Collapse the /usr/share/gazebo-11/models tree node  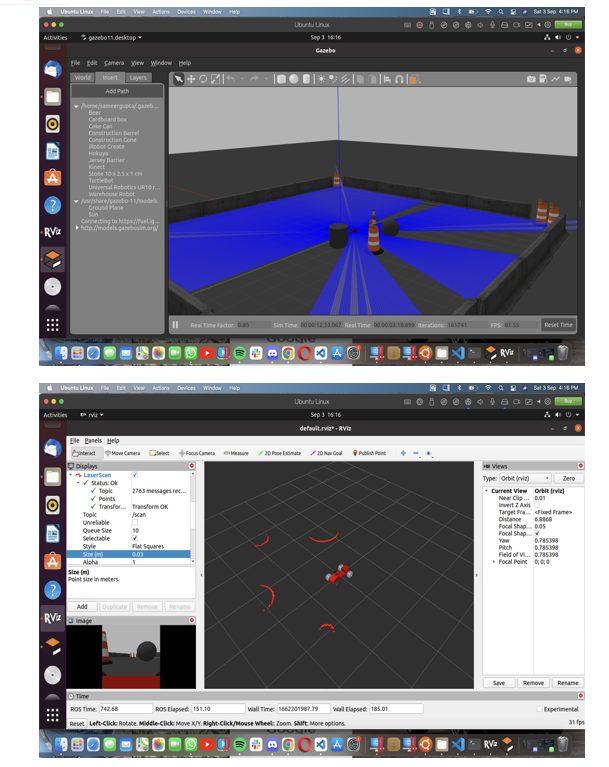point(76,201)
